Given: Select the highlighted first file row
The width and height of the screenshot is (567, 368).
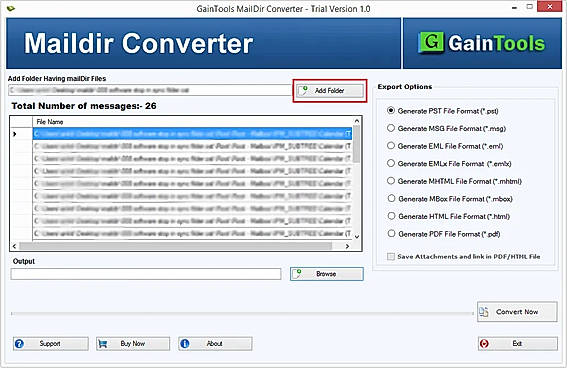Looking at the screenshot, I should click(192, 134).
